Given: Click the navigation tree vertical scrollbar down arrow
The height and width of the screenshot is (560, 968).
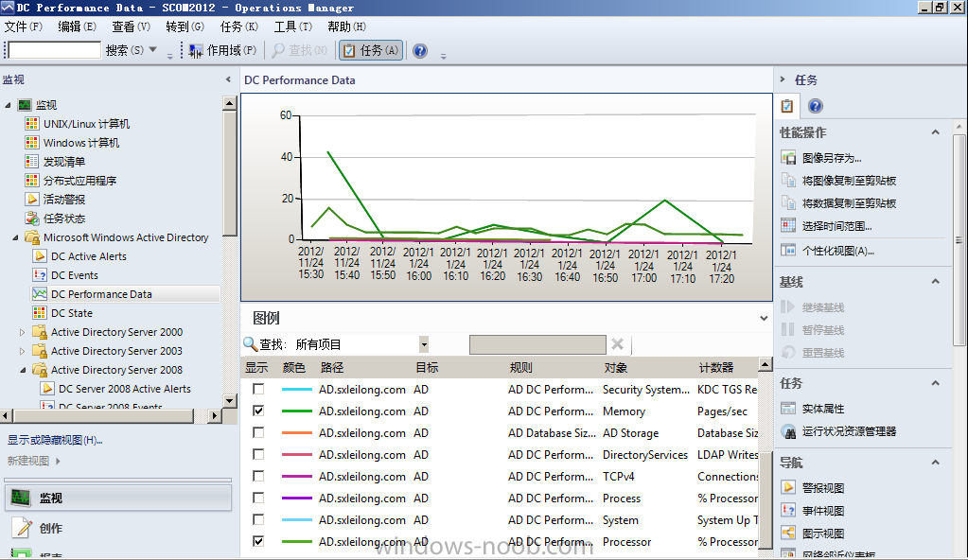Looking at the screenshot, I should click(229, 400).
